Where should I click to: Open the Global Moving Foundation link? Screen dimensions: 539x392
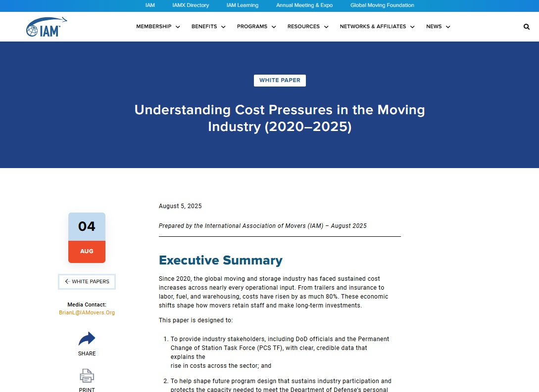tap(382, 5)
